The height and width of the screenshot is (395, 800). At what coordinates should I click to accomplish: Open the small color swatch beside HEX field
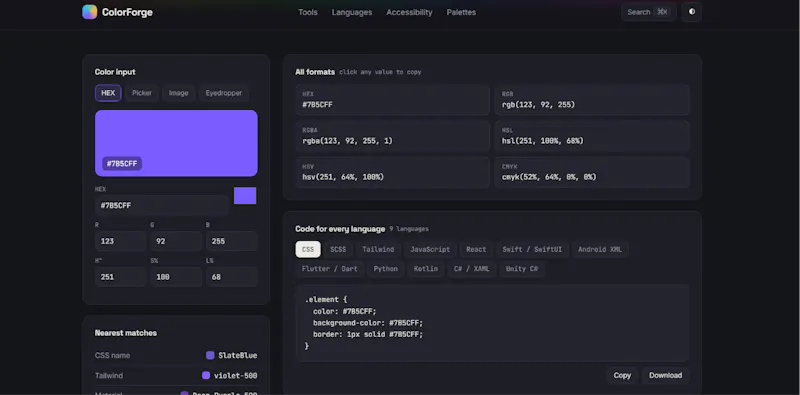point(245,195)
